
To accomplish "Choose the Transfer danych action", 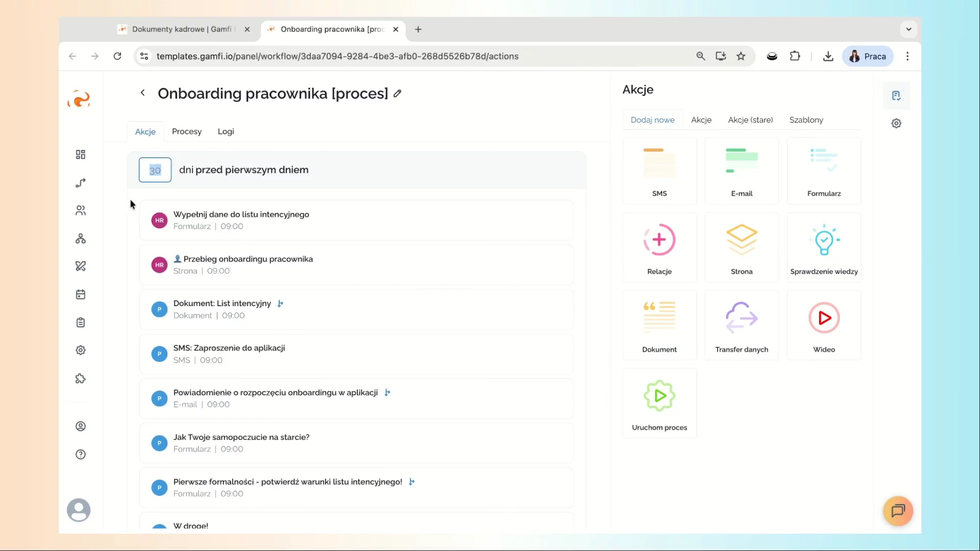I will [x=741, y=325].
